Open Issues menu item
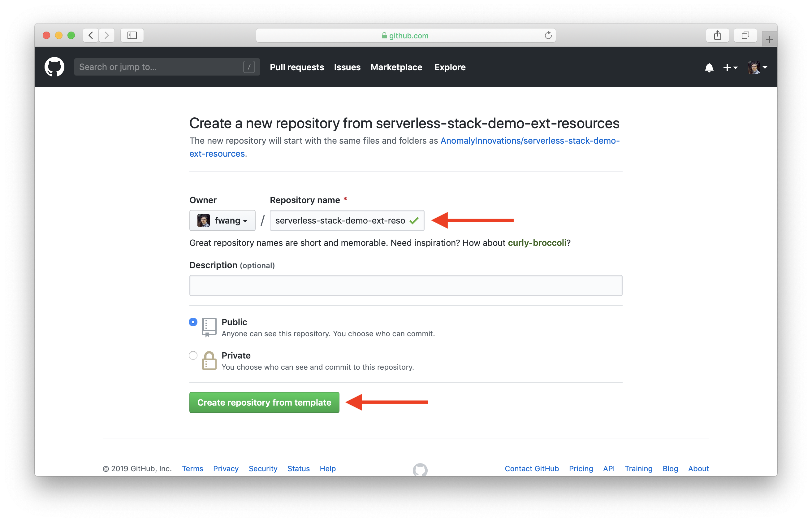Image resolution: width=812 pixels, height=522 pixels. click(x=348, y=66)
